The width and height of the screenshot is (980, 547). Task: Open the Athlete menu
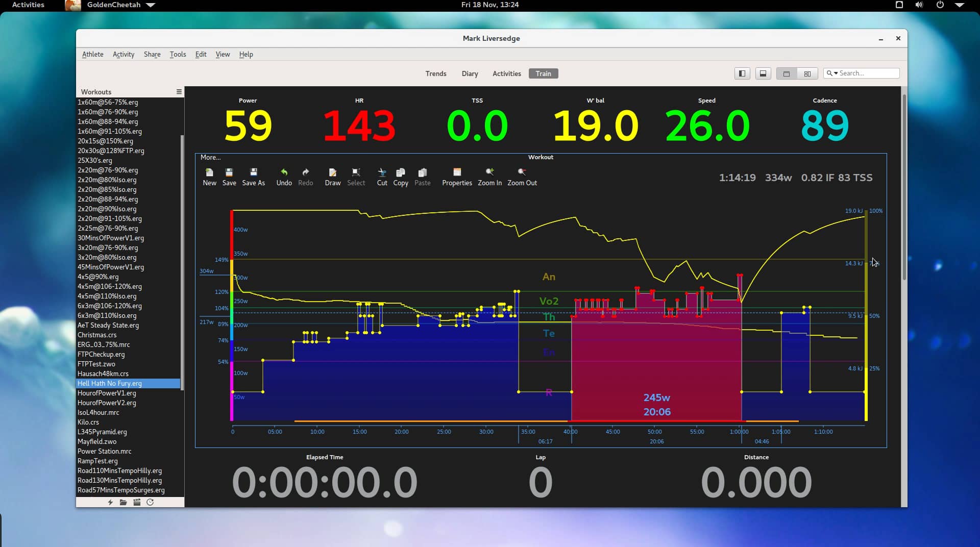(x=92, y=54)
